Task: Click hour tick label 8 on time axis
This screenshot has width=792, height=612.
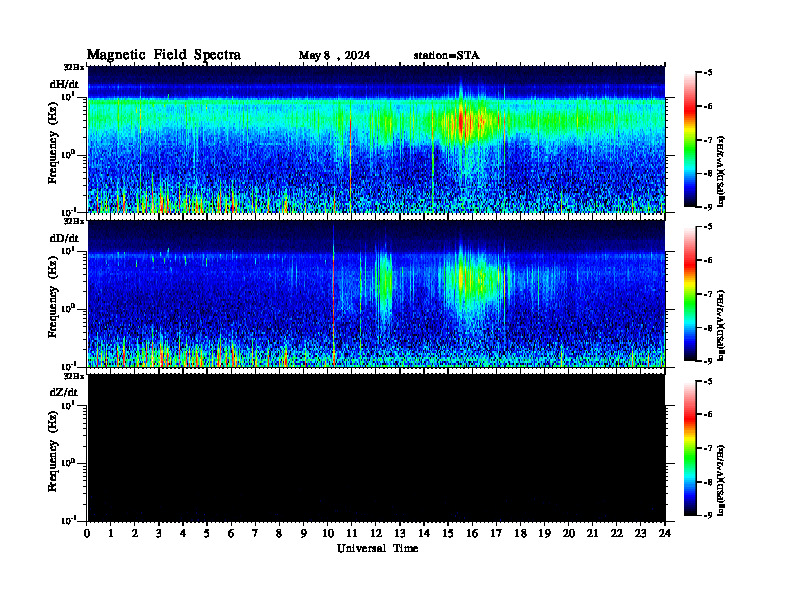Action: pos(279,534)
